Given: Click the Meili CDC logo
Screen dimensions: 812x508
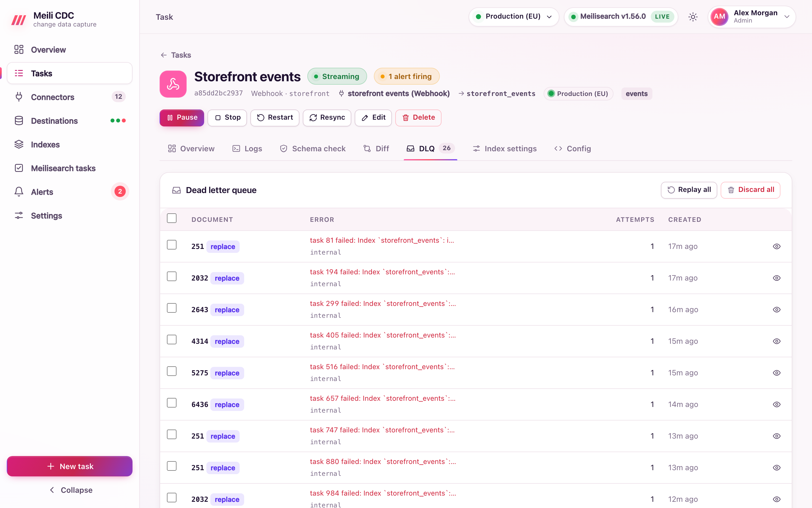Looking at the screenshot, I should coord(19,19).
